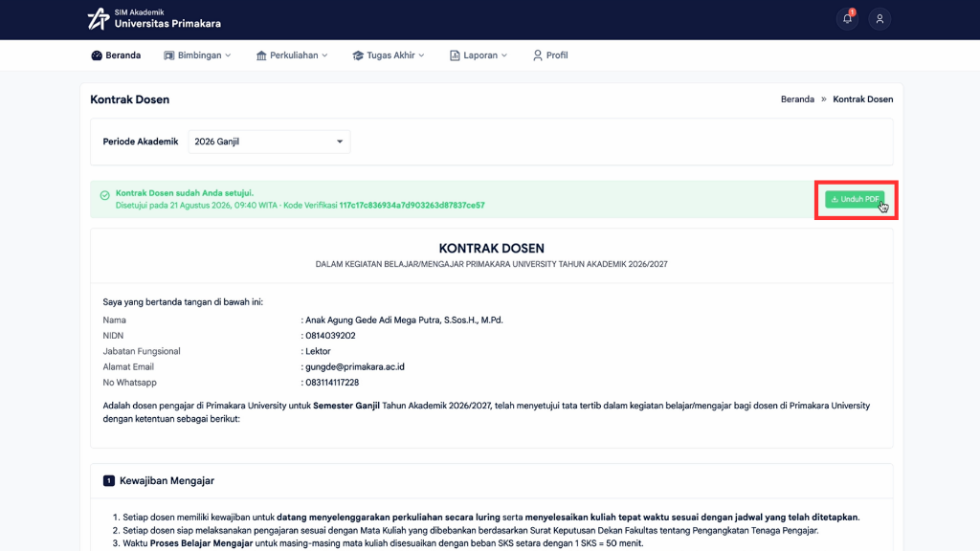Open the Perkuliahan menu

[x=292, y=55]
